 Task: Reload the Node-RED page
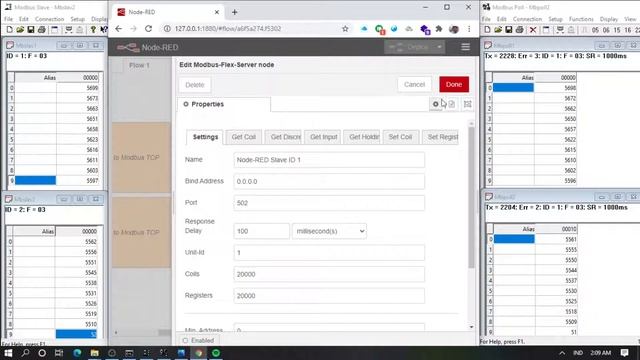pos(148,29)
